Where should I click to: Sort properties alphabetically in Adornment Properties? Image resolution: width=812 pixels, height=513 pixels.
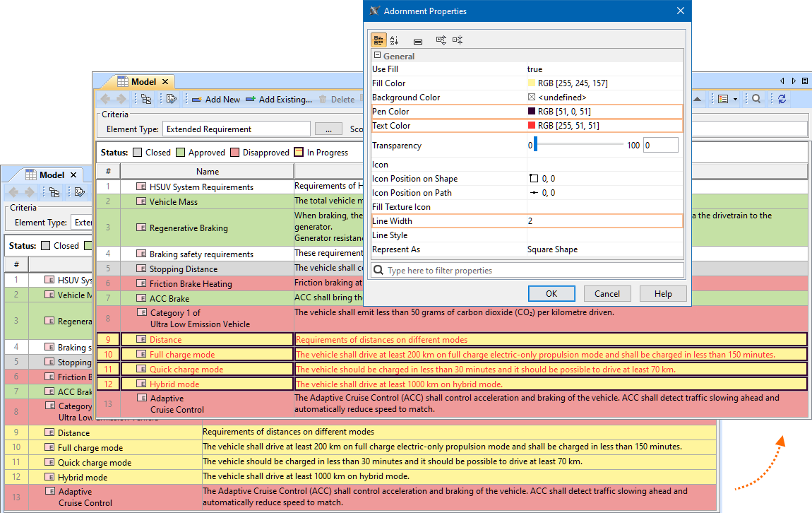tap(395, 40)
